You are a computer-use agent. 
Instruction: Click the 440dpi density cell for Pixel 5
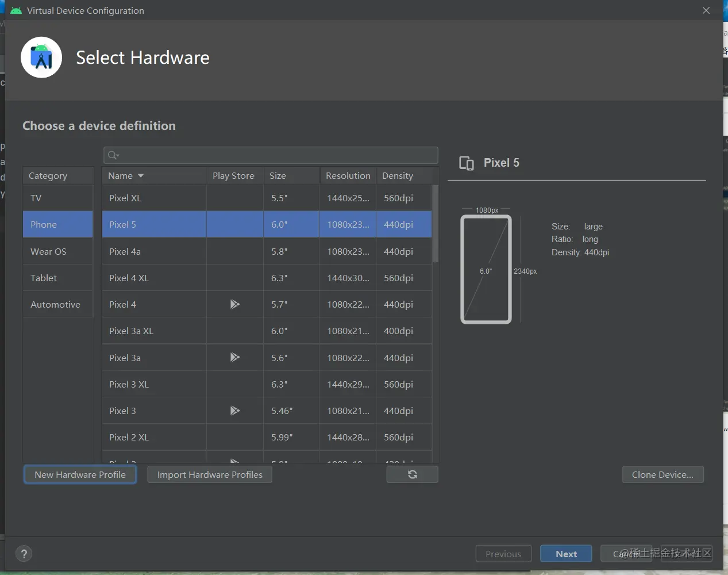404,224
